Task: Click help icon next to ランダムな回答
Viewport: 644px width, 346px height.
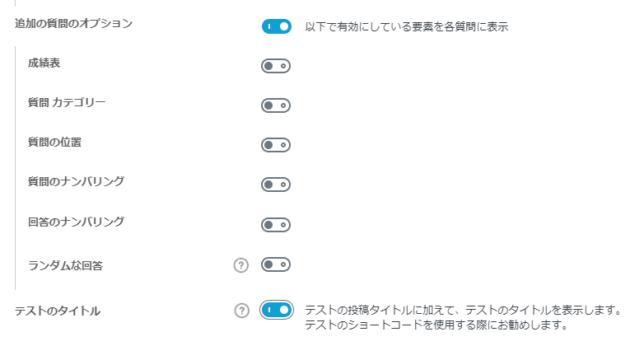Action: point(241,265)
